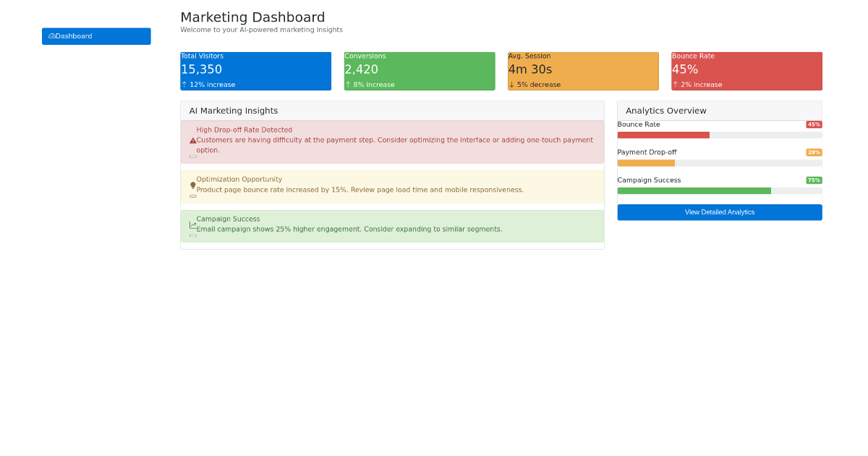The width and height of the screenshot is (868, 456).
Task: Click the up arrow on Total Visitors card
Action: 184,84
